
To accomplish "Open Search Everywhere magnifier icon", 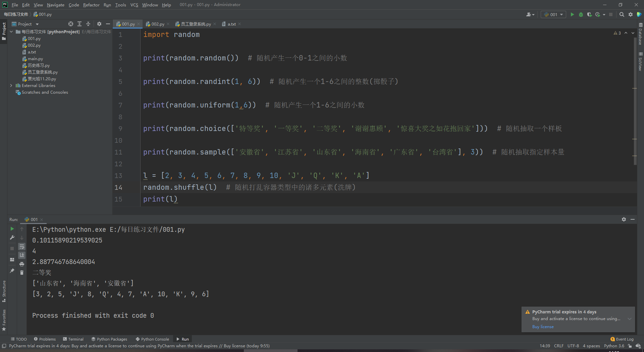I will tap(622, 14).
